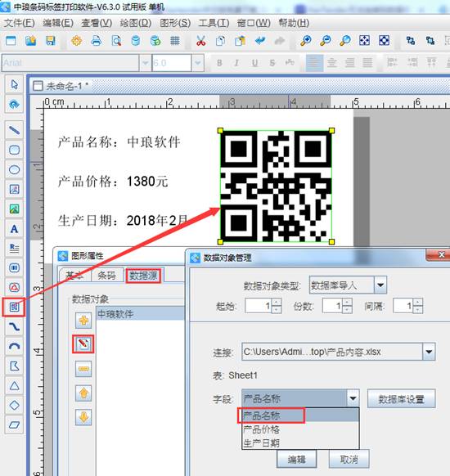This screenshot has width=450, height=476.
Task: Toggle underline text formatting
Action: (254, 63)
